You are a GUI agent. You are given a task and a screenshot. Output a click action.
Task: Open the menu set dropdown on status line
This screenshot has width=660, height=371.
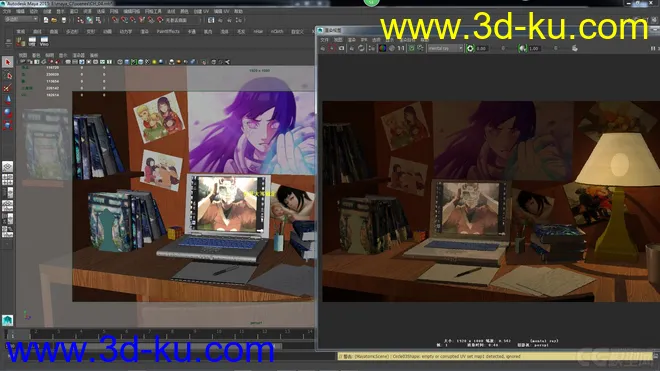click(x=21, y=20)
